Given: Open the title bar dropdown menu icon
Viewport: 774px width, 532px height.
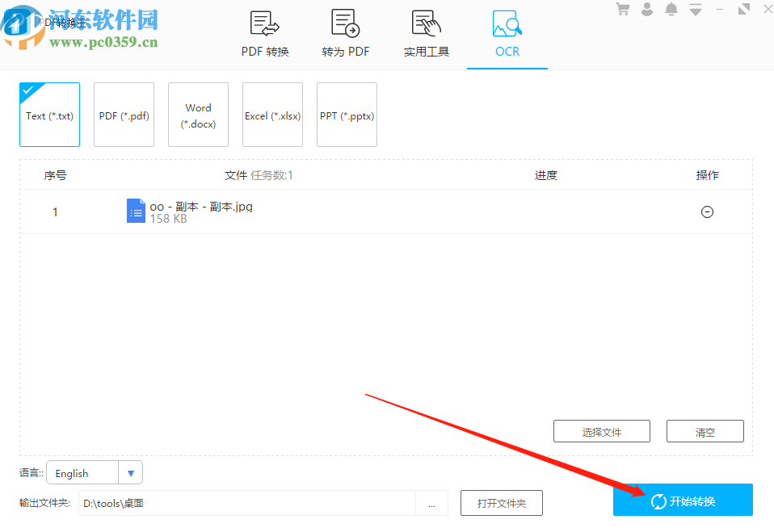Looking at the screenshot, I should coord(695,10).
